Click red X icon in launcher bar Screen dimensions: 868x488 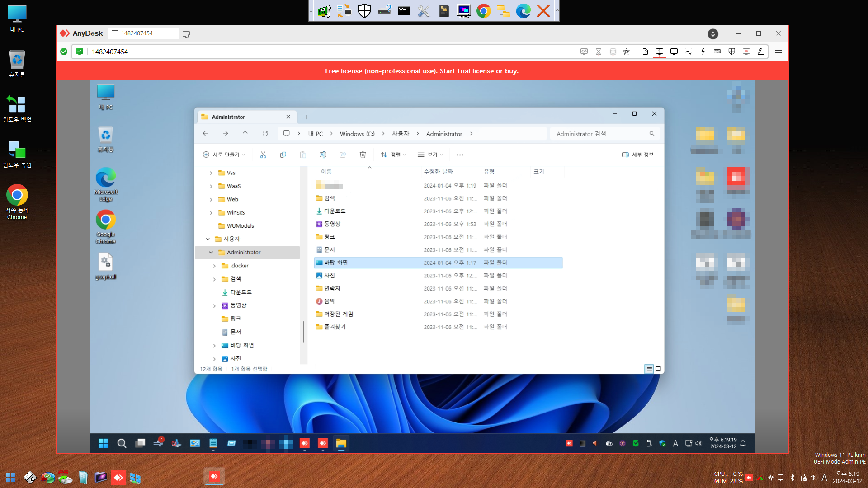tap(543, 11)
